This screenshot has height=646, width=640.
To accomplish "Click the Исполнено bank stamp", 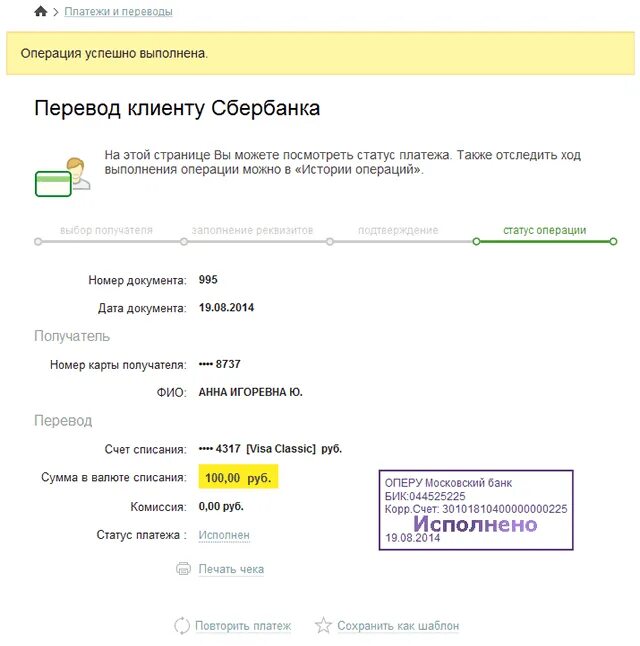I will (x=476, y=511).
